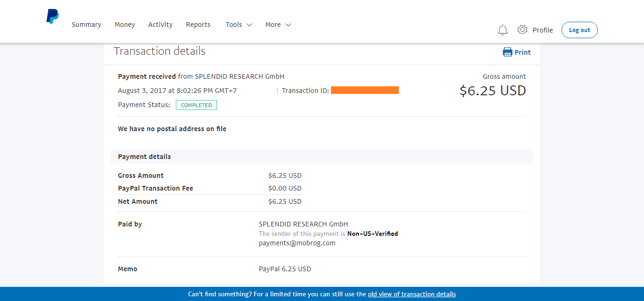Click SPLENDID RESEARCH GmbH under Paid by
The width and height of the screenshot is (644, 301).
point(303,224)
